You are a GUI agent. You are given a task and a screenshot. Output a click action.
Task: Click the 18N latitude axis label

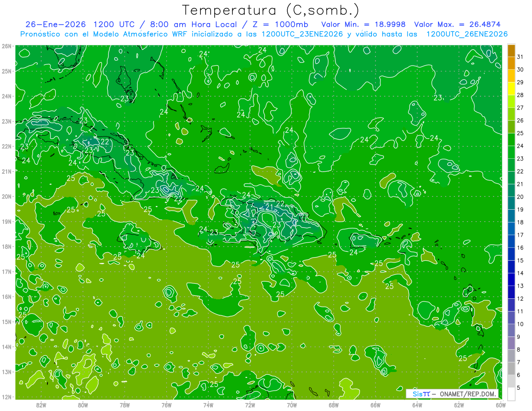pyautogui.click(x=7, y=247)
